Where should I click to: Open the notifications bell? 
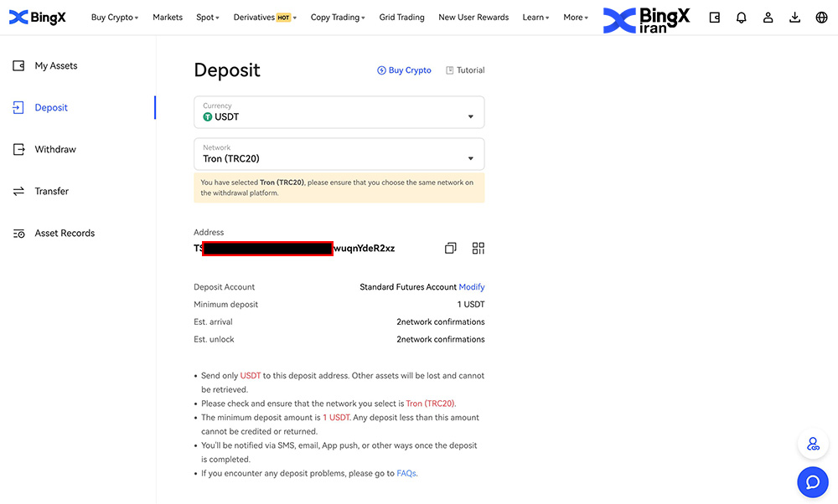click(741, 18)
